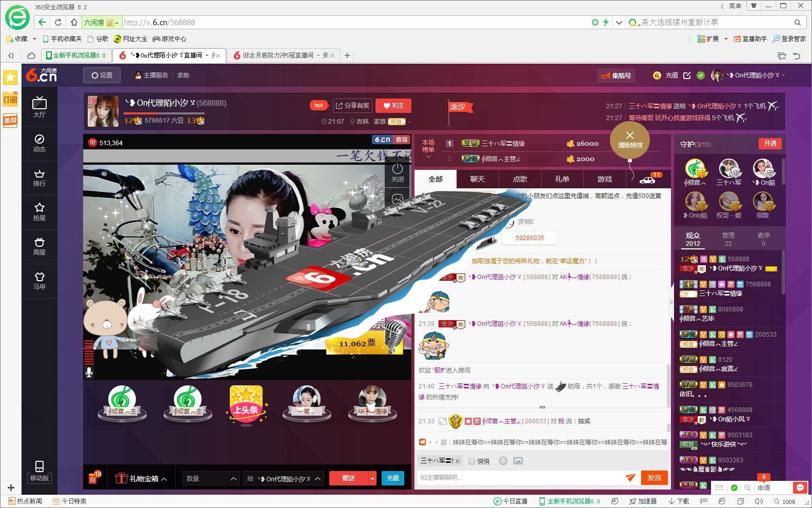Viewport: 812px width, 508px height.
Task: Click the 分享有奖 share button
Action: [x=352, y=106]
